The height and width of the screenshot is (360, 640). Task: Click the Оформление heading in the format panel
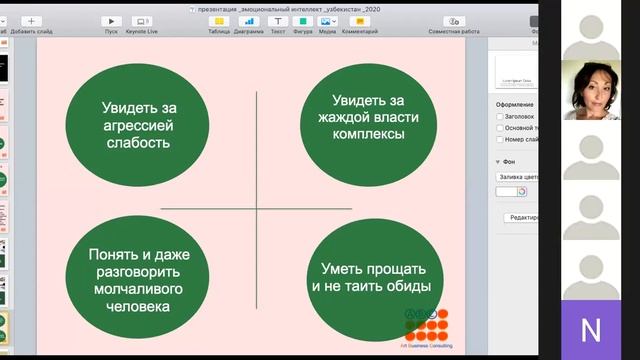point(515,104)
